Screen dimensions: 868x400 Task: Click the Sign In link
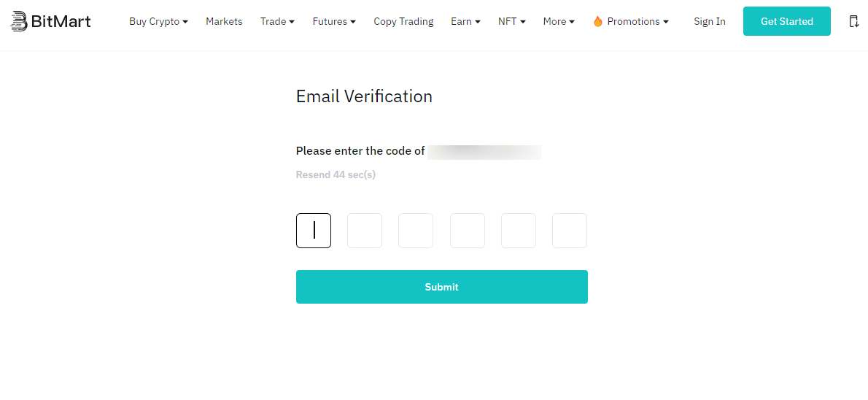coord(709,21)
